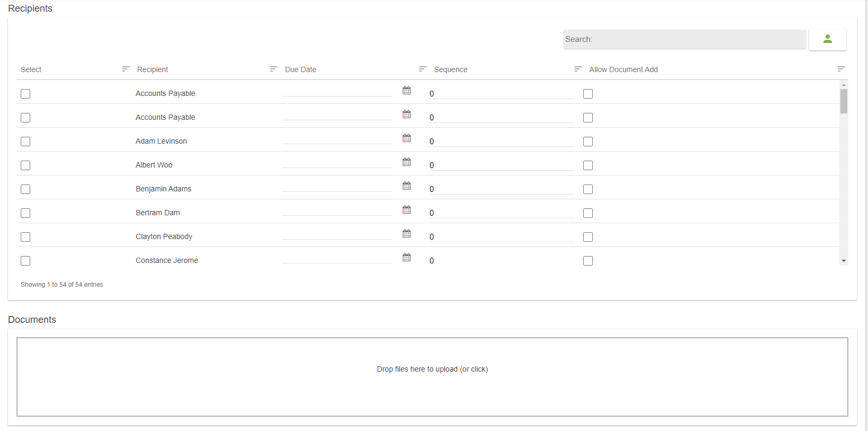The image size is (868, 431).
Task: Select the Bertram Dam recipient checkbox
Action: coord(25,213)
